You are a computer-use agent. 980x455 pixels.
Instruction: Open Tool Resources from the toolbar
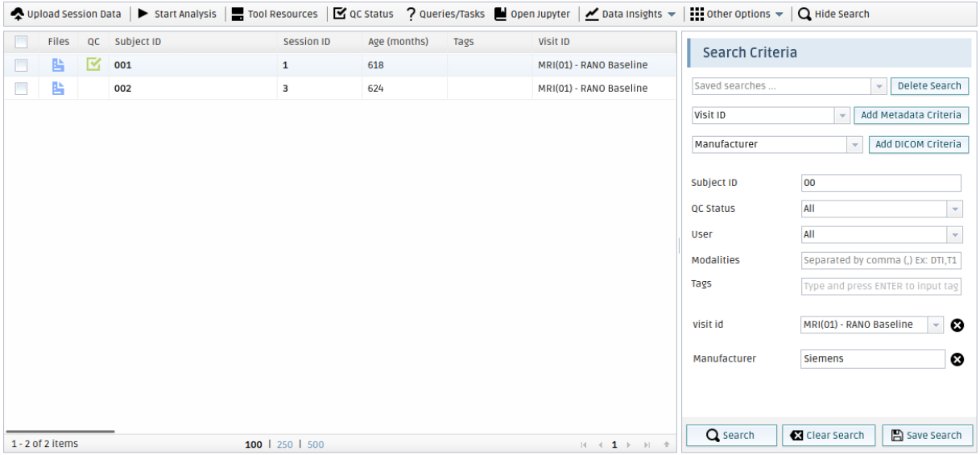[x=238, y=14]
